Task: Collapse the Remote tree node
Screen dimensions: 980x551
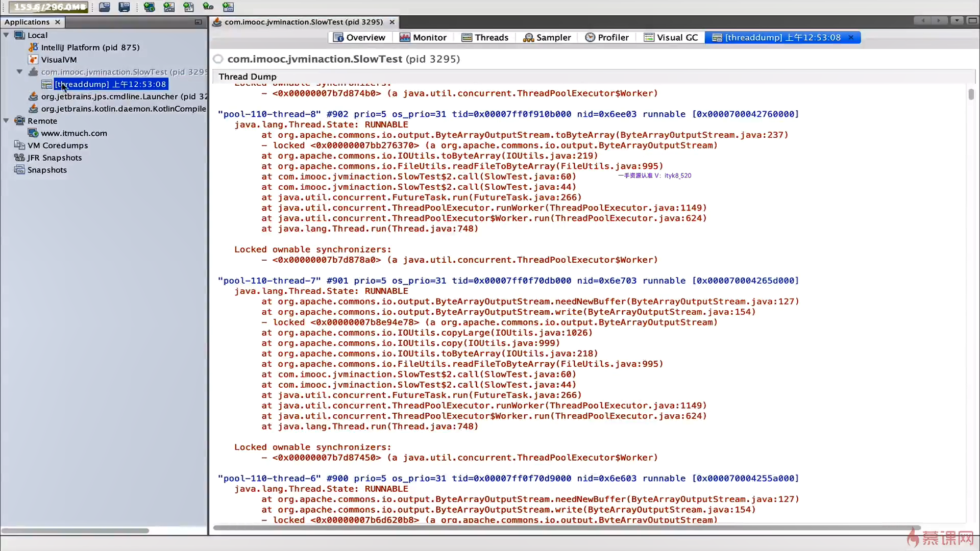Action: click(6, 121)
